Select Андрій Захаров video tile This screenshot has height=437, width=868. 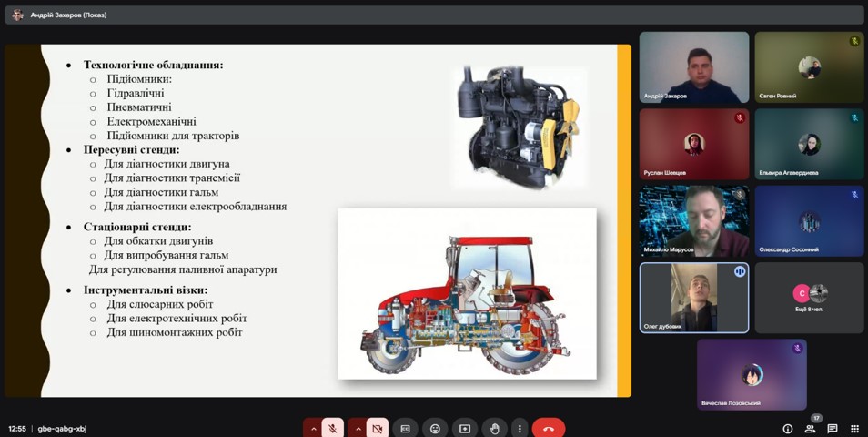tap(694, 67)
